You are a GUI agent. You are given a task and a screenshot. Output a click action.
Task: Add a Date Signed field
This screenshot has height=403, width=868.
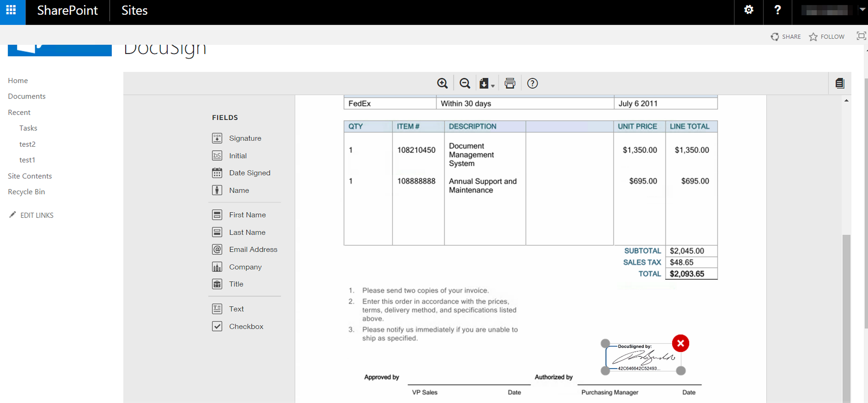[x=249, y=173]
